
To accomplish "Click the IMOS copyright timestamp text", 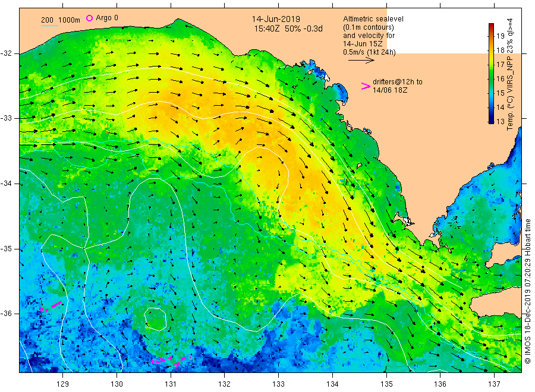I will 527,292.
